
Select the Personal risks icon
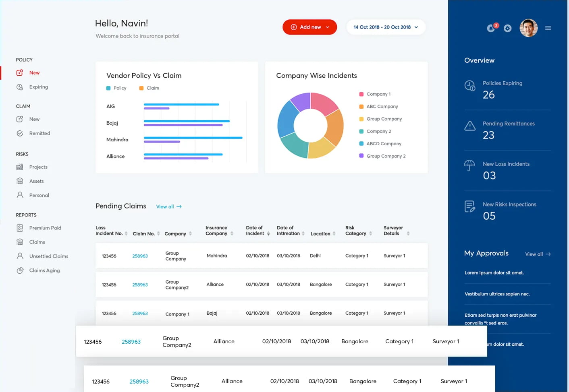(x=20, y=195)
